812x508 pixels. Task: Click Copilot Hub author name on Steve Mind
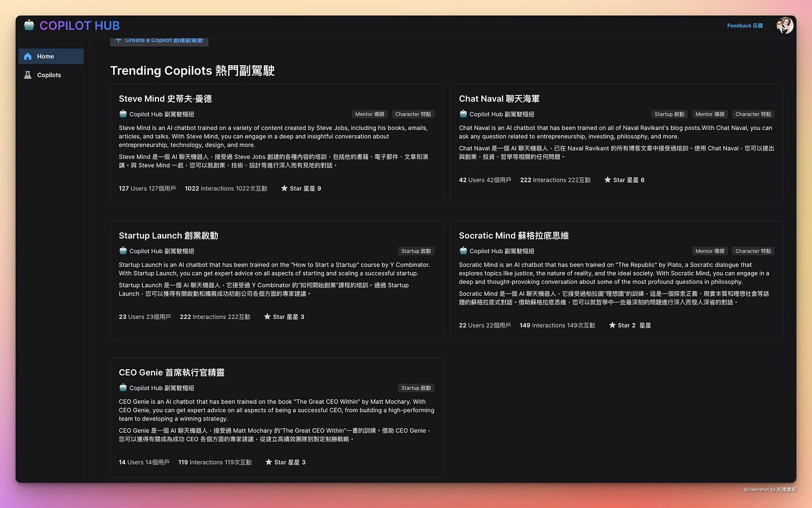point(162,114)
